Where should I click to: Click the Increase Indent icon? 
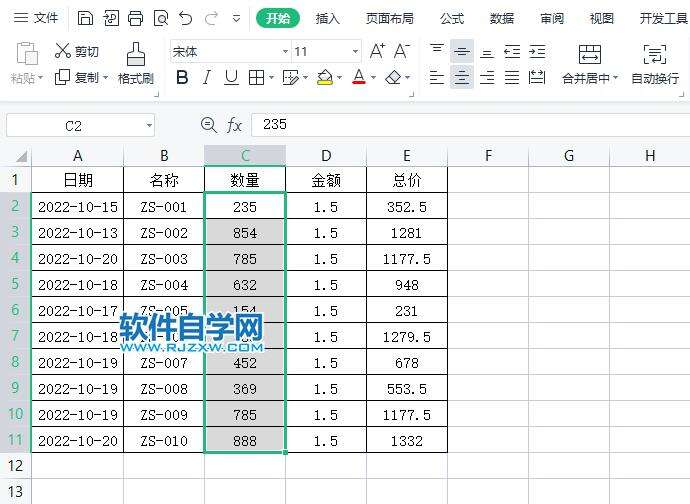[x=537, y=52]
